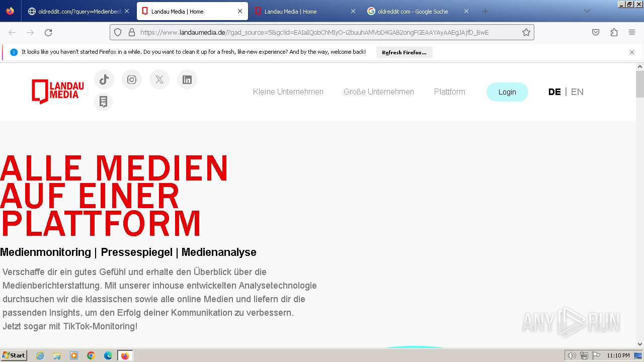Image resolution: width=644 pixels, height=362 pixels.
Task: Open Große Unternehmen menu item
Action: (379, 92)
